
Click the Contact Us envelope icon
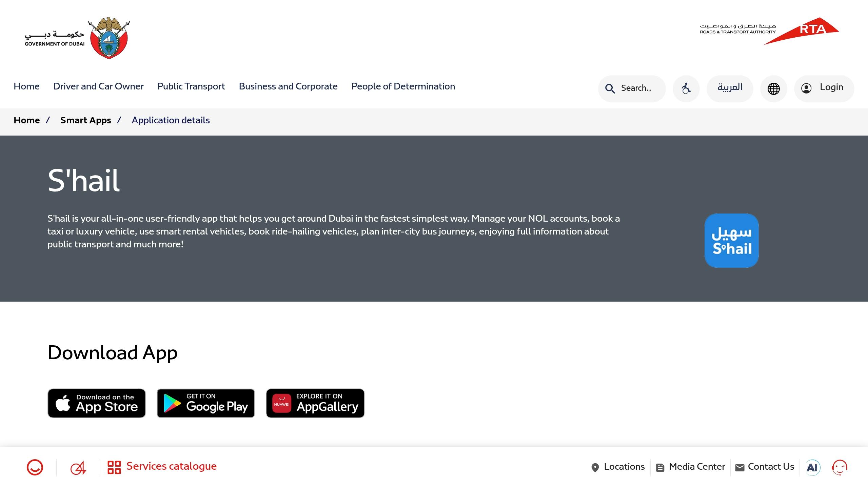tap(740, 468)
